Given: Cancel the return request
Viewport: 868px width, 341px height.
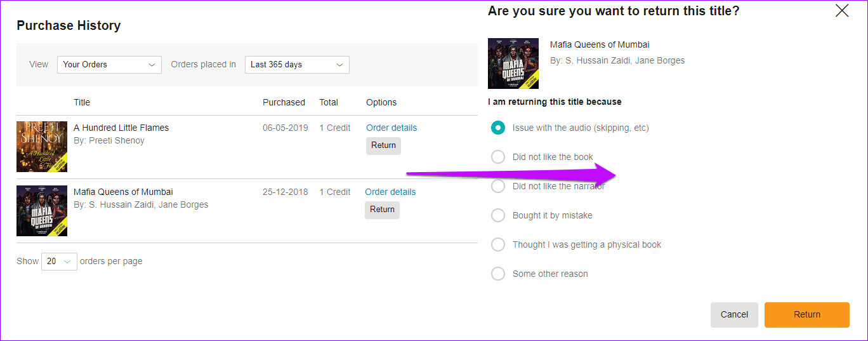Looking at the screenshot, I should pyautogui.click(x=734, y=315).
